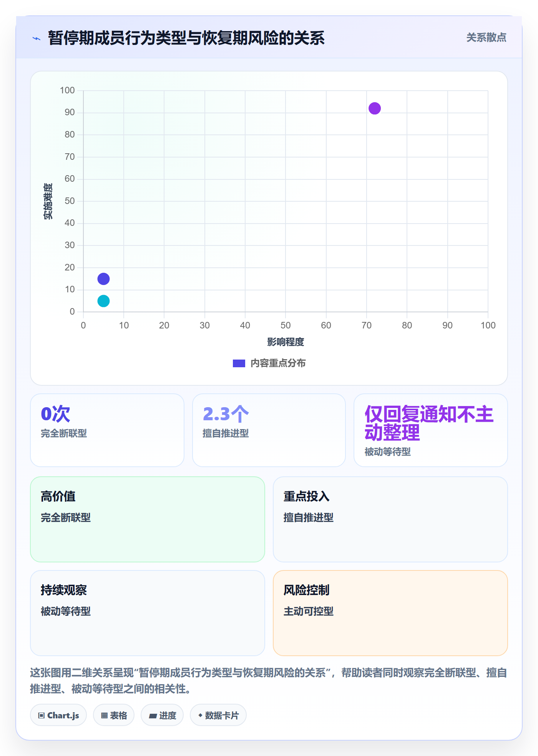The height and width of the screenshot is (756, 538).
Task: Click the 影响程度 x-axis title
Action: (286, 342)
